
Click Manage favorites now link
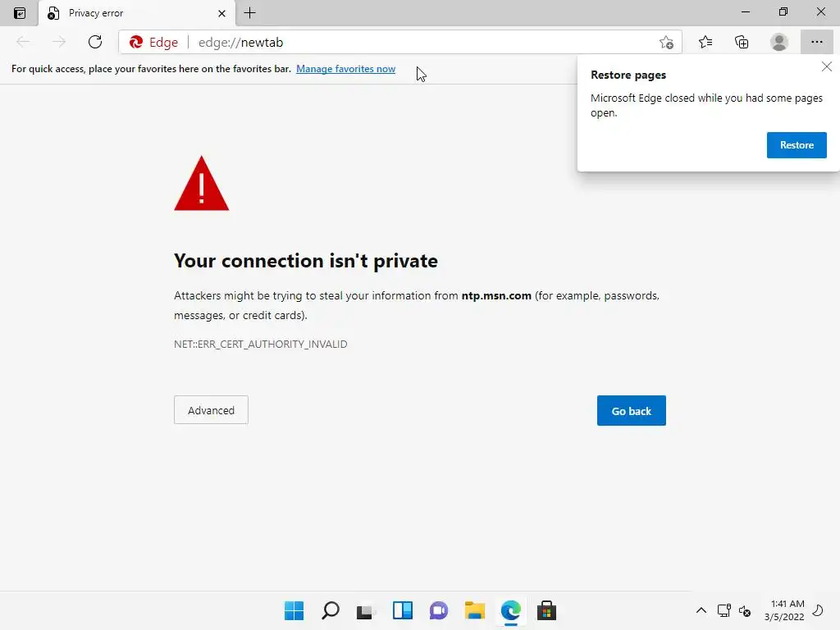(x=345, y=69)
